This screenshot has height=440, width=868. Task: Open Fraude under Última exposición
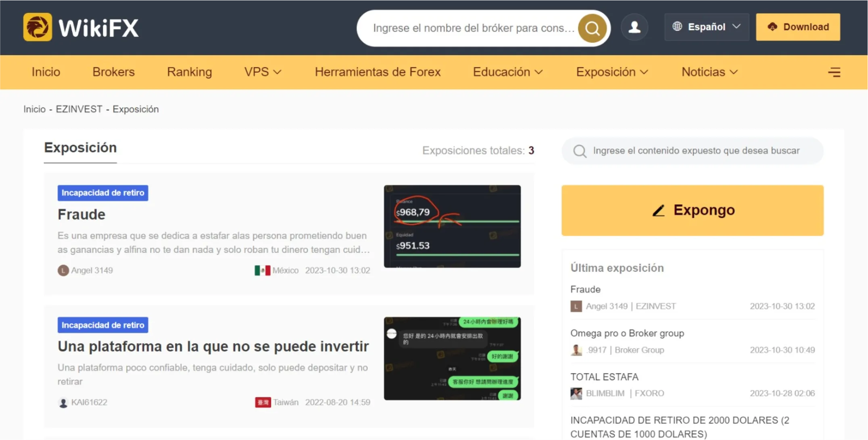[x=585, y=289]
